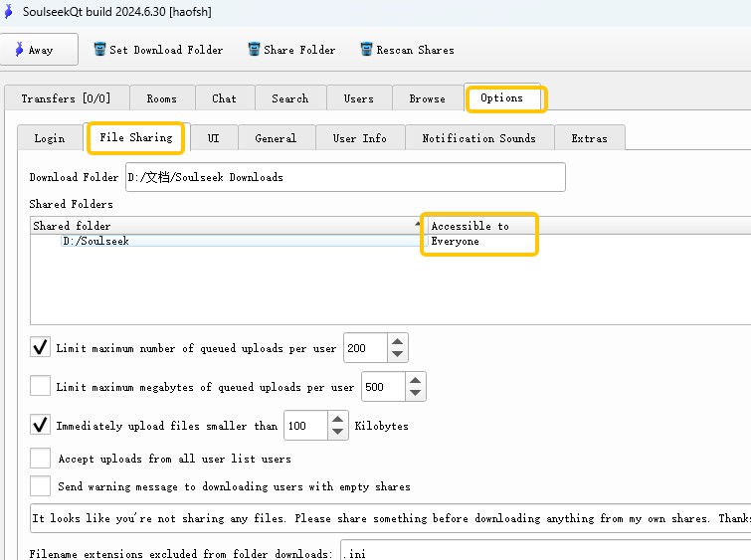Click the Rescan Shares toolbar button

coord(407,50)
